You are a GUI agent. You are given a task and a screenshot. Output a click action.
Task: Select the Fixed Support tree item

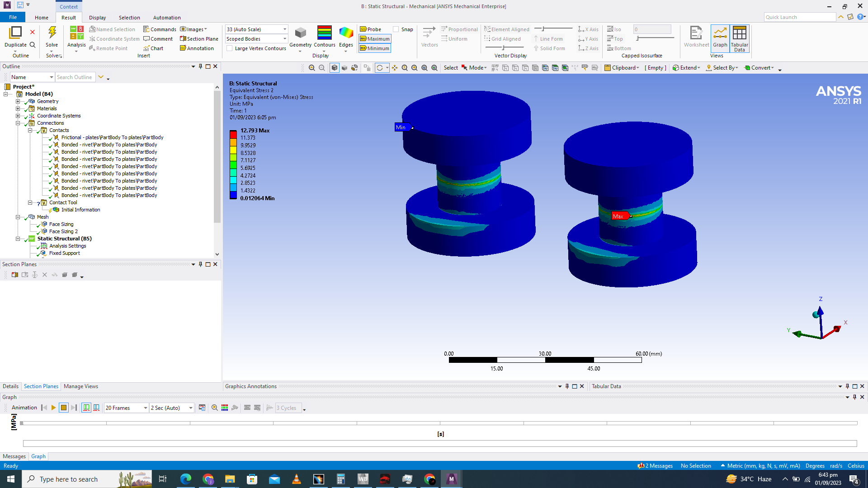(x=65, y=253)
